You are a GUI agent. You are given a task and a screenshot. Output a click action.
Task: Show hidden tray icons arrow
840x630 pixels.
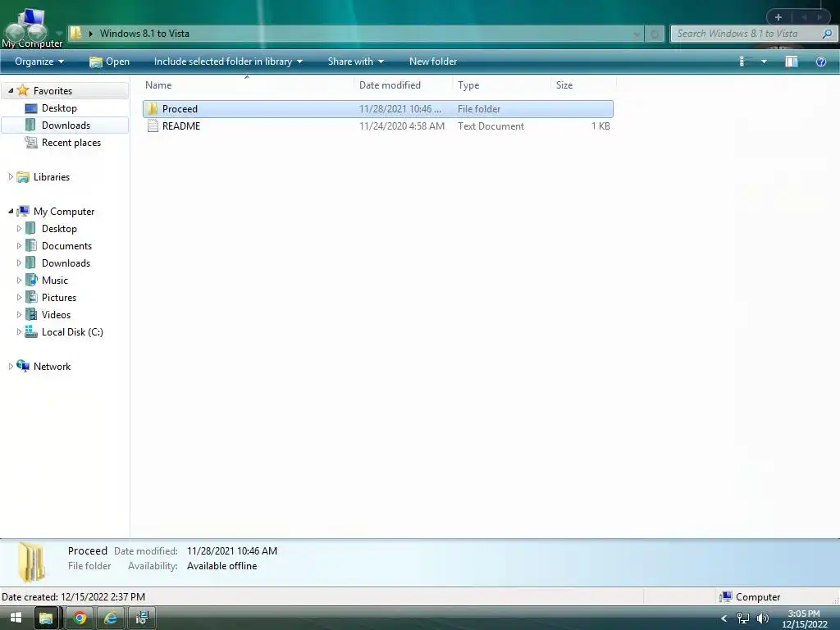pyautogui.click(x=724, y=619)
